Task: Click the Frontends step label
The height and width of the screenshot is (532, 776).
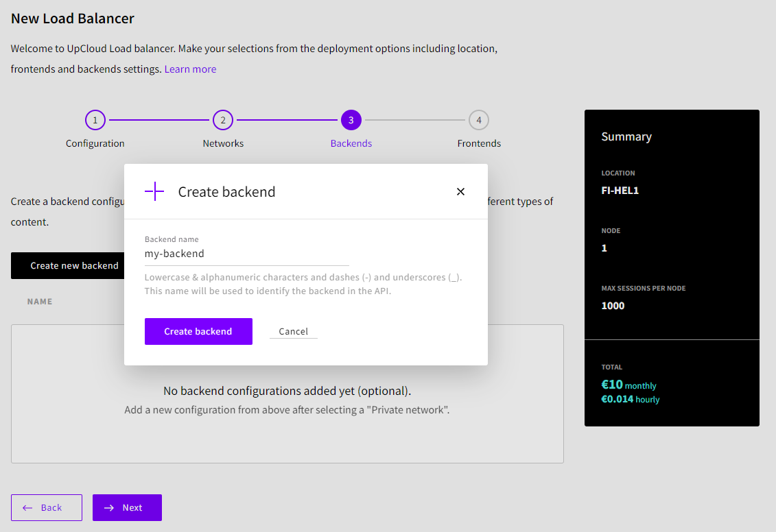Action: click(478, 143)
